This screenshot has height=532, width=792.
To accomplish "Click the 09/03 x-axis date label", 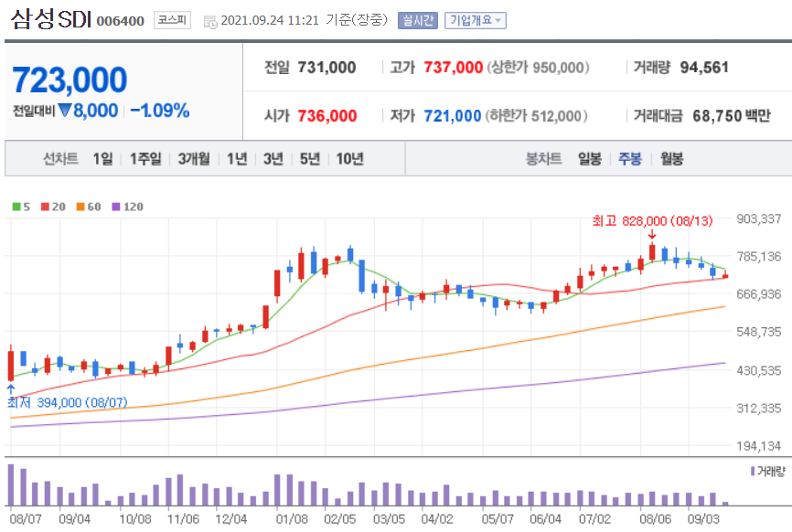I will (703, 519).
